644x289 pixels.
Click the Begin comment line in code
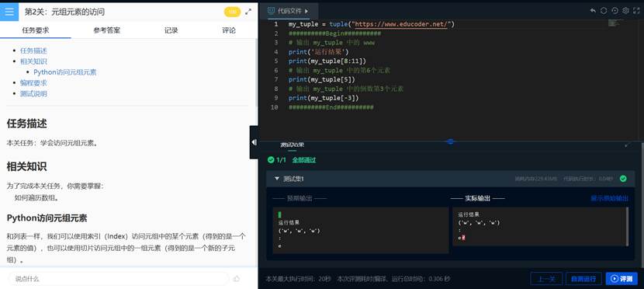334,33
